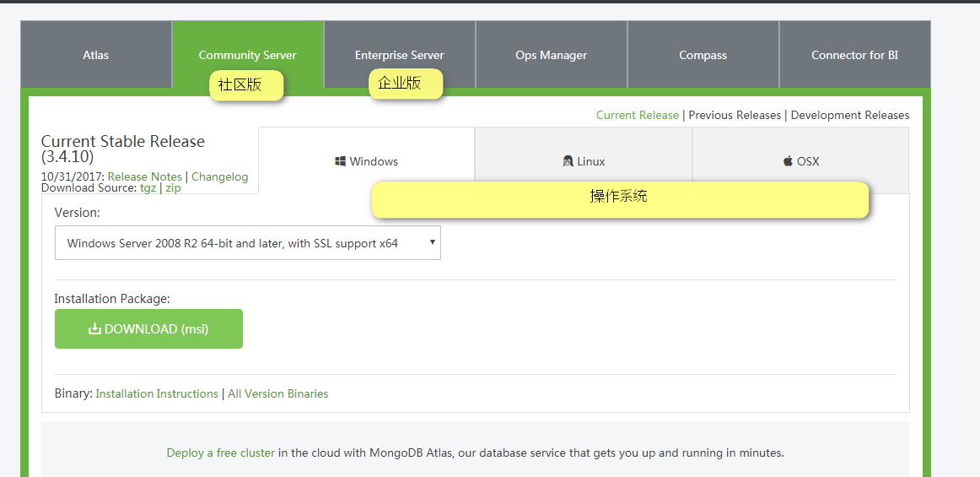
Task: Open the Connector for BI tab
Action: click(855, 55)
